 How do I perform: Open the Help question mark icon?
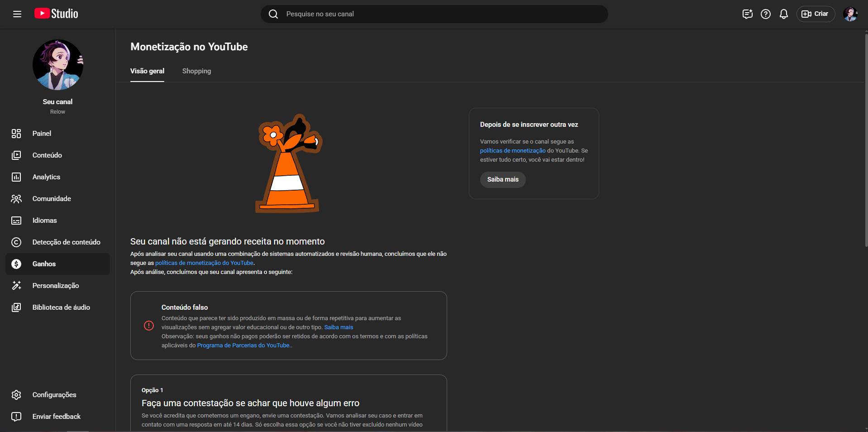click(766, 14)
